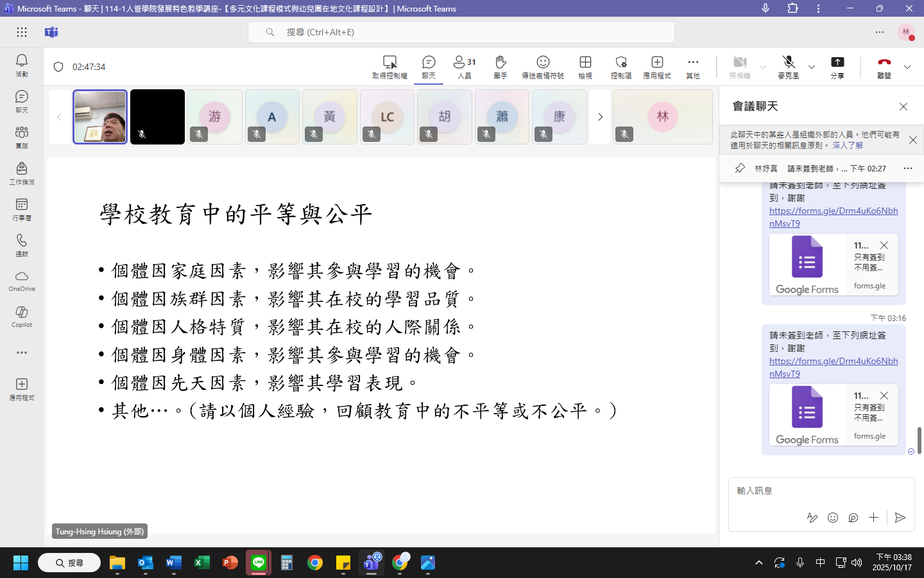
Task: Turn on the camera
Action: point(740,66)
